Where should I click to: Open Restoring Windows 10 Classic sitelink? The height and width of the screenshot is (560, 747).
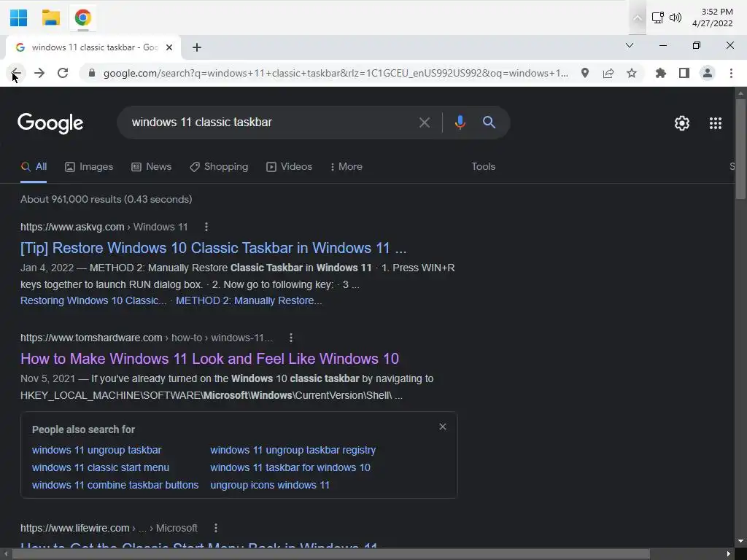click(x=93, y=301)
